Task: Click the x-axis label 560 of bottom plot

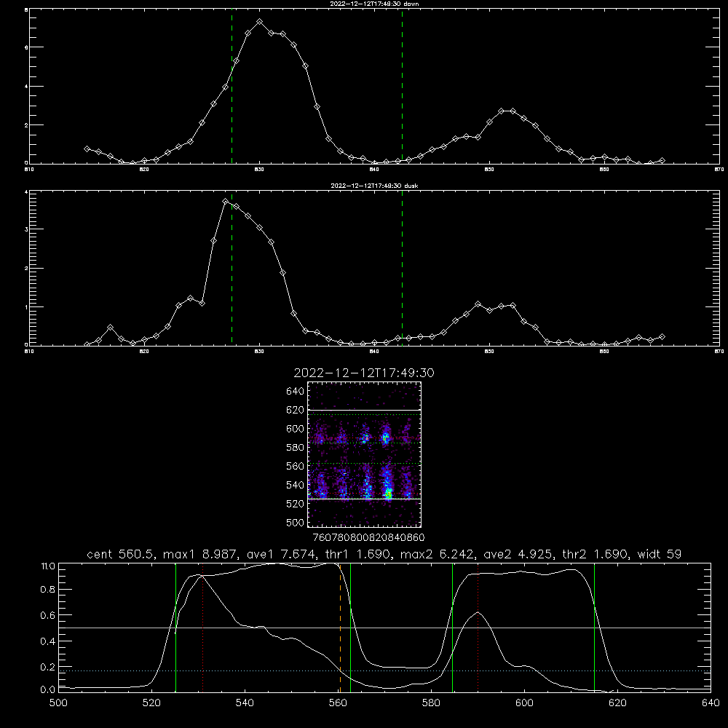Action: (x=338, y=703)
